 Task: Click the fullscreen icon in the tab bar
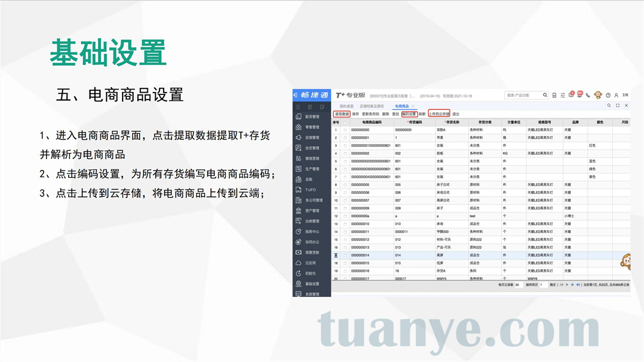(618, 106)
